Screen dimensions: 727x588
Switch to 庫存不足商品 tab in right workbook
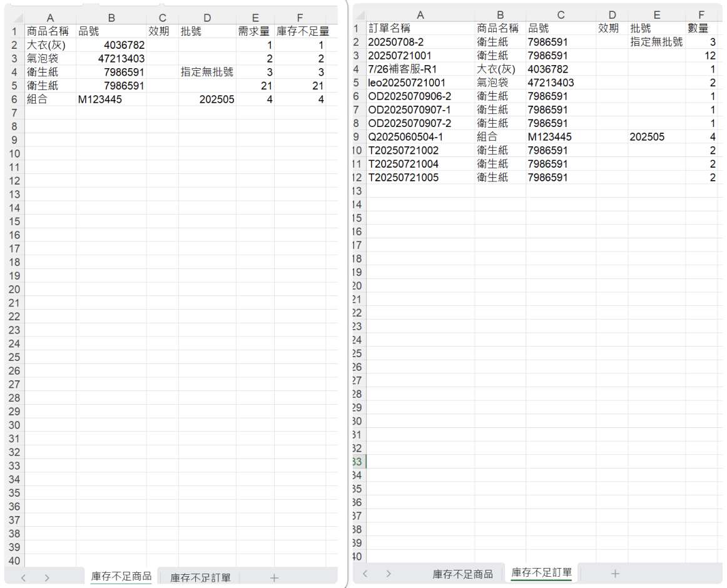[x=462, y=574]
